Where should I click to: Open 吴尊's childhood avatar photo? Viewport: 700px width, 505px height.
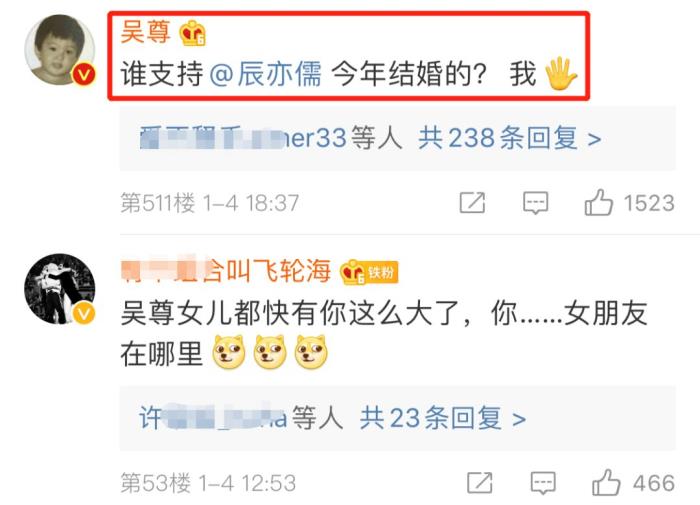(x=59, y=49)
